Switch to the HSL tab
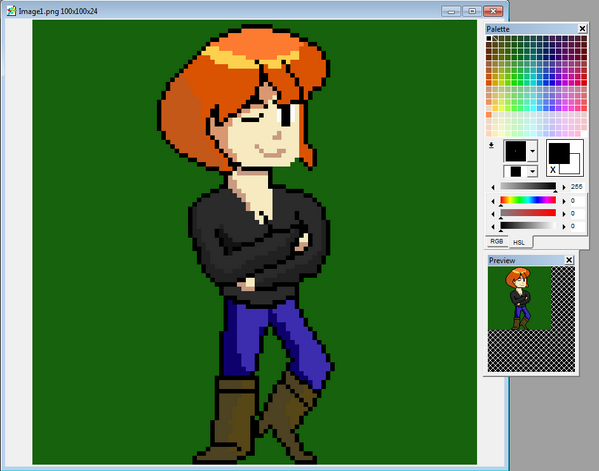Screen dimensions: 599x471 coord(519,242)
